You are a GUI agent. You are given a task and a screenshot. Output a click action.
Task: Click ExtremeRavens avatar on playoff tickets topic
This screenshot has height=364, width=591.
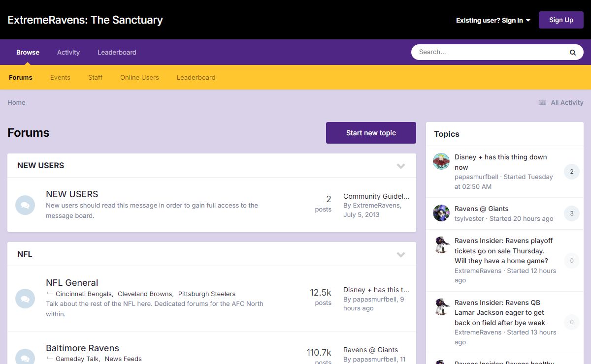point(441,245)
